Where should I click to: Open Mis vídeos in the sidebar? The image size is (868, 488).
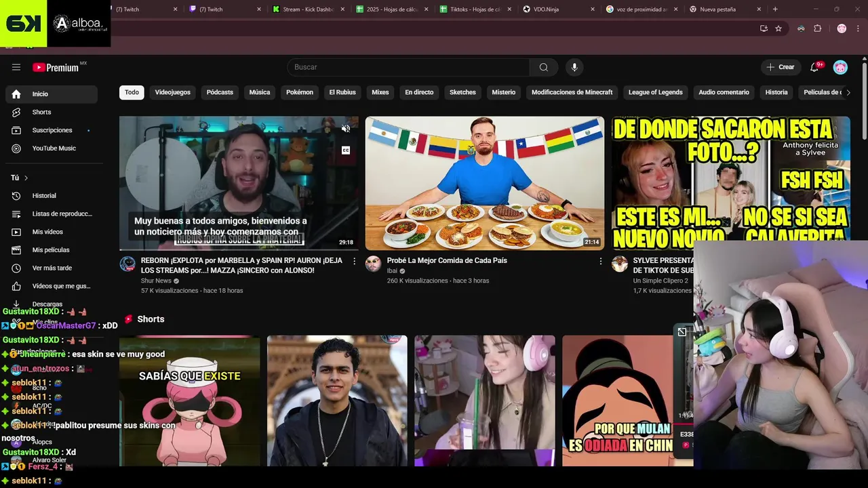(x=52, y=232)
